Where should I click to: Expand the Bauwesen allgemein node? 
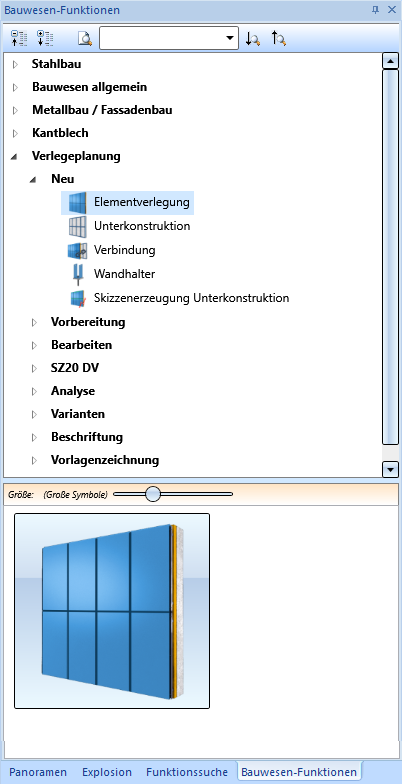pos(15,87)
